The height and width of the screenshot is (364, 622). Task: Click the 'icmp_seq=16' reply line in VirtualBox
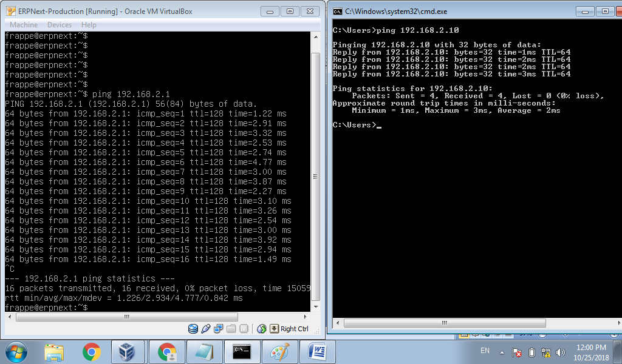click(x=148, y=260)
